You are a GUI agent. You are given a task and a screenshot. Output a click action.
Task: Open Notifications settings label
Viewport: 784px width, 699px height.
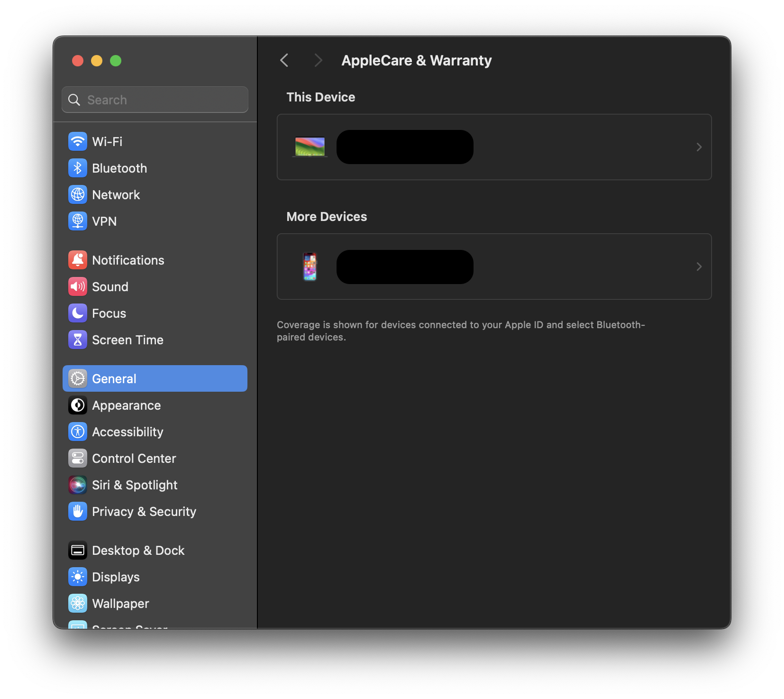click(128, 260)
